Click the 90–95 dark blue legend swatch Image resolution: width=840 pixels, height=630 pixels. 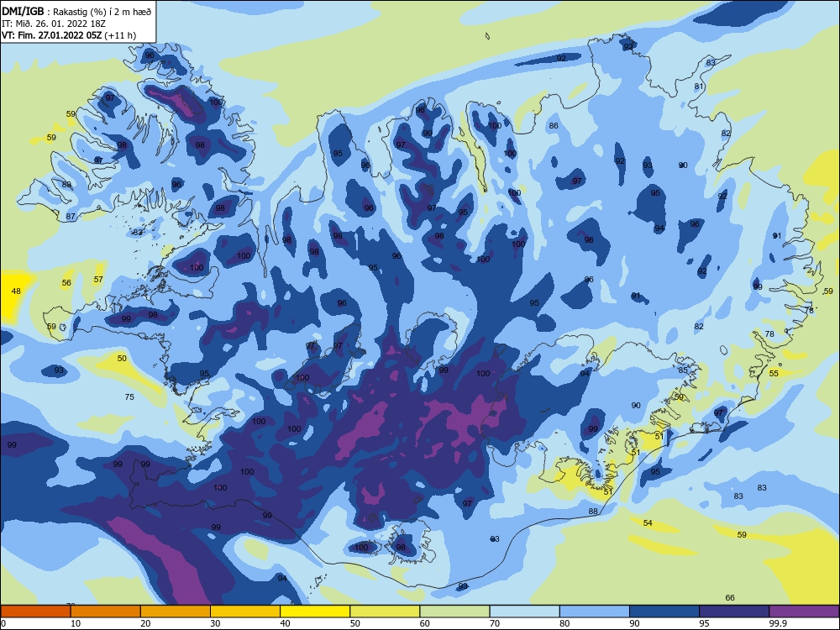[x=664, y=612]
